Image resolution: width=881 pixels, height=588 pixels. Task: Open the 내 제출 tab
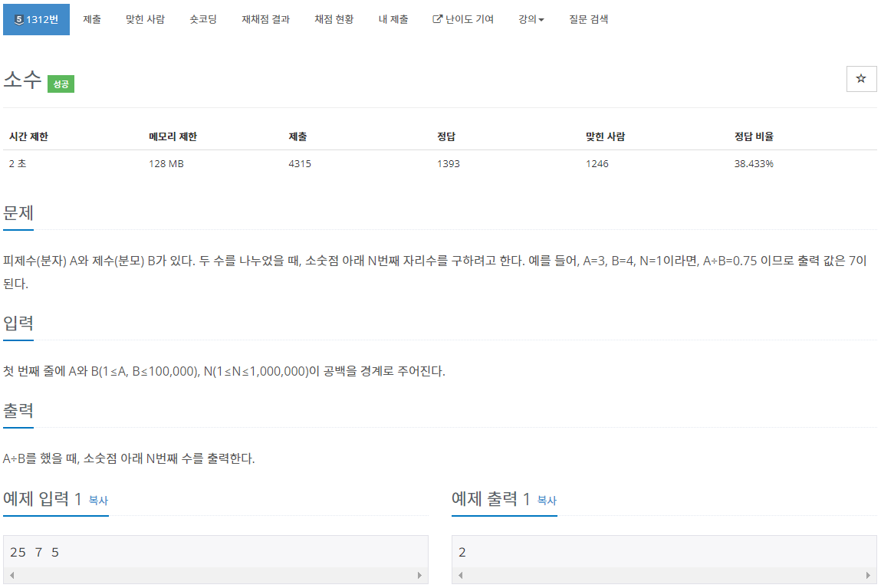tap(393, 20)
